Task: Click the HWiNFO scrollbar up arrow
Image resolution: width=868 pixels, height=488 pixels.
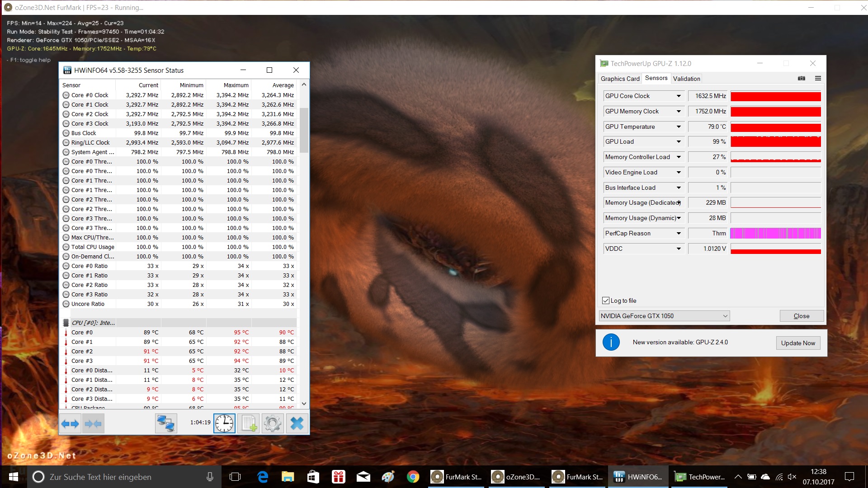Action: pos(304,84)
